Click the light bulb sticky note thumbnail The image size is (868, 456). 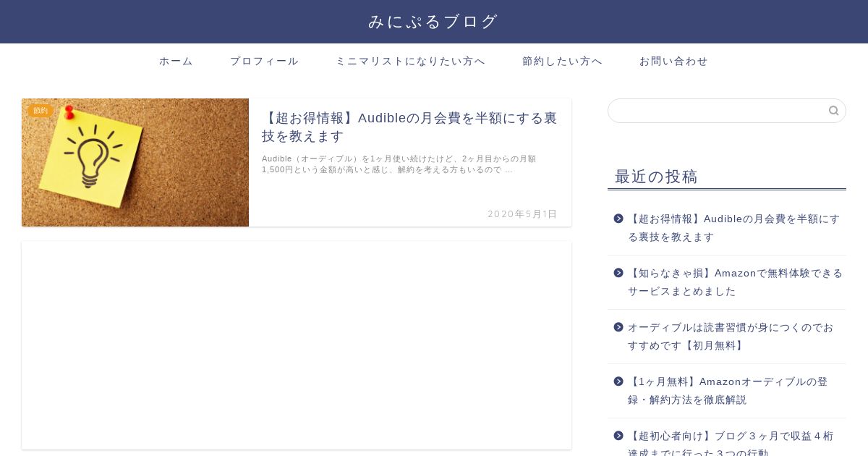tap(135, 162)
